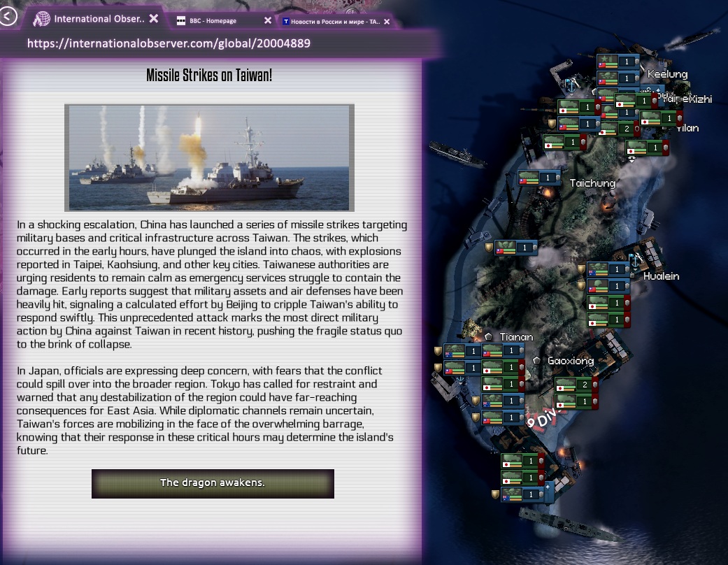The height and width of the screenshot is (565, 728).
Task: Click the gold shield beside Hualein's Australian counter
Action: point(581,269)
